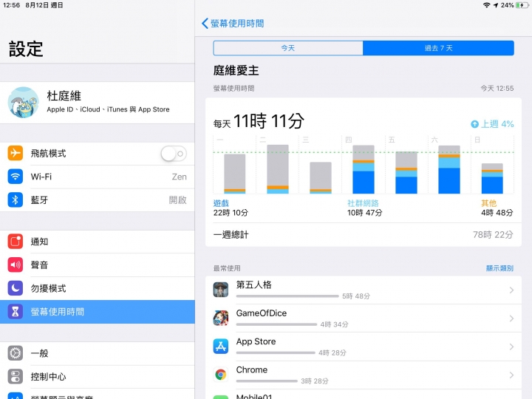532x399 pixels.
Task: Tap the Control Center icon (控制中心)
Action: pos(16,377)
